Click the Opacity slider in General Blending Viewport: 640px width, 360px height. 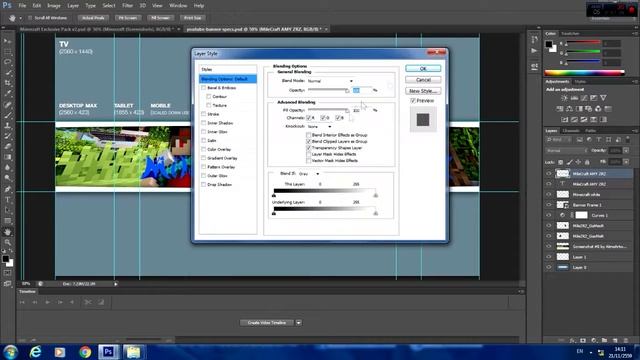click(329, 90)
